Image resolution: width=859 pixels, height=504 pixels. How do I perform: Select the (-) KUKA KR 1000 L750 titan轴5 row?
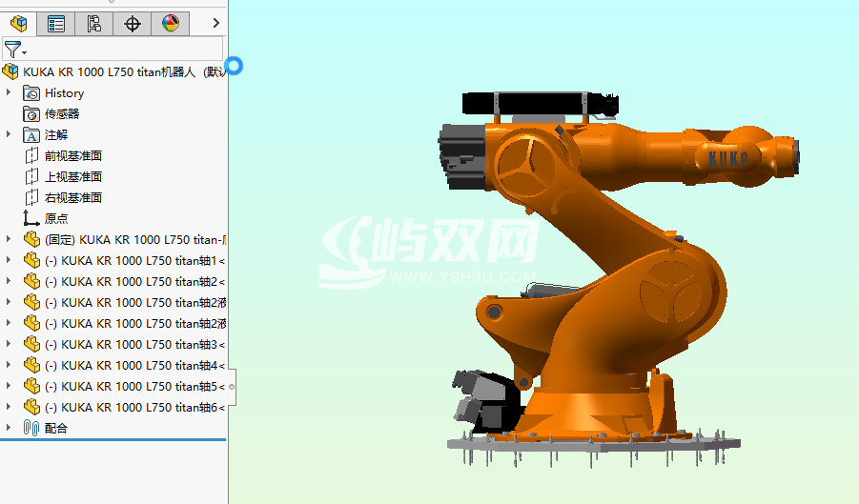point(134,387)
